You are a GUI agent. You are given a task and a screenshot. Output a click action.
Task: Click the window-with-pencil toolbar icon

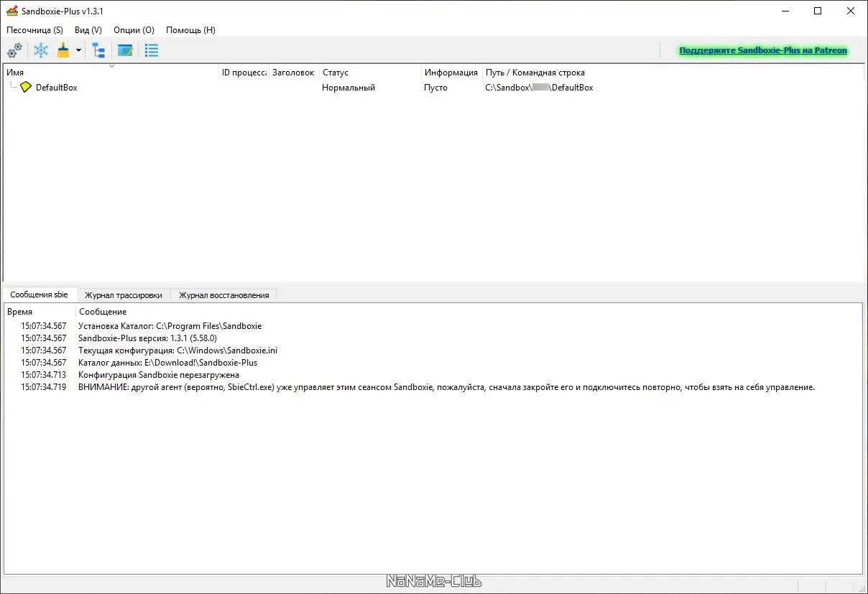125,51
